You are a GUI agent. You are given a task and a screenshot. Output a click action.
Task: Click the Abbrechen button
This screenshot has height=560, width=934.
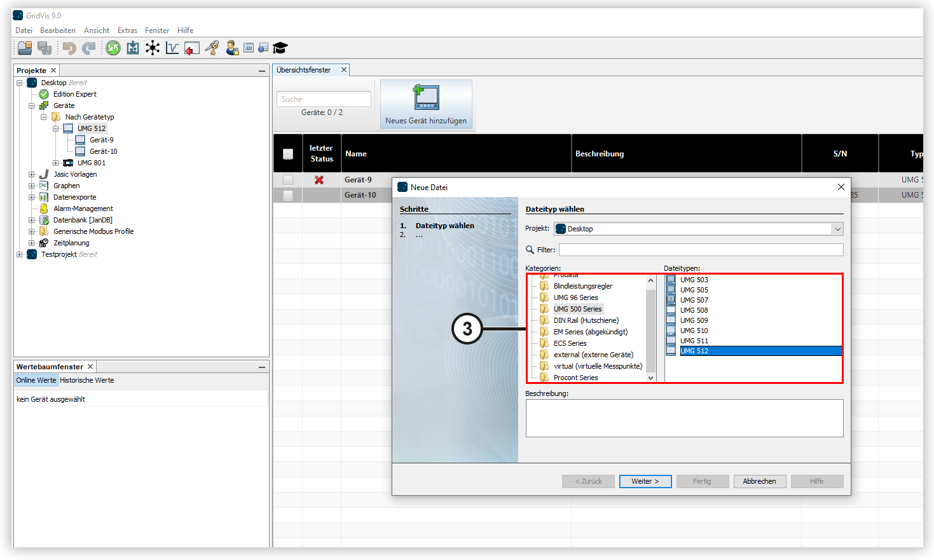759,481
